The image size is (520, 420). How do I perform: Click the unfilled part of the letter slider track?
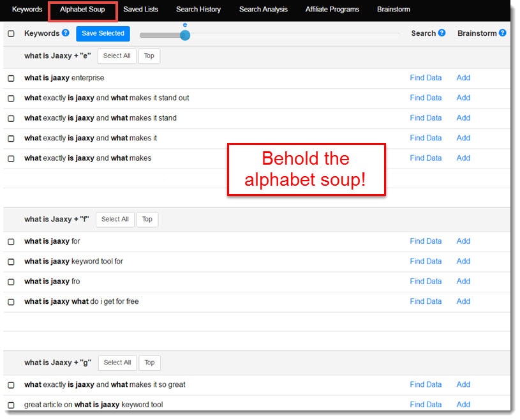(295, 35)
